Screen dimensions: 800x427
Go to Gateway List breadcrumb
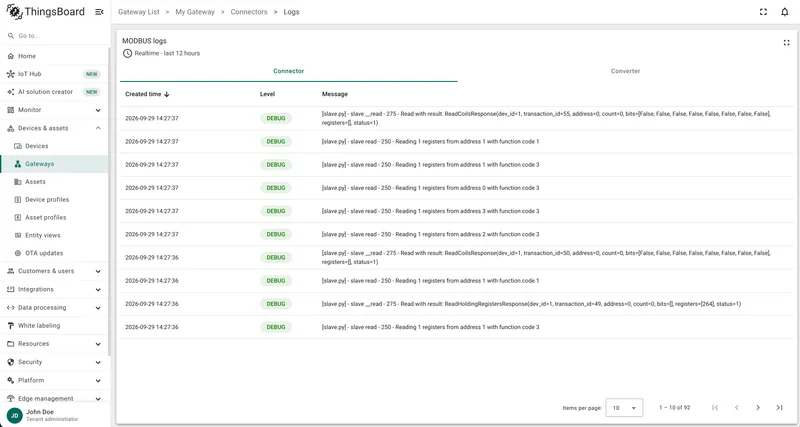click(139, 12)
